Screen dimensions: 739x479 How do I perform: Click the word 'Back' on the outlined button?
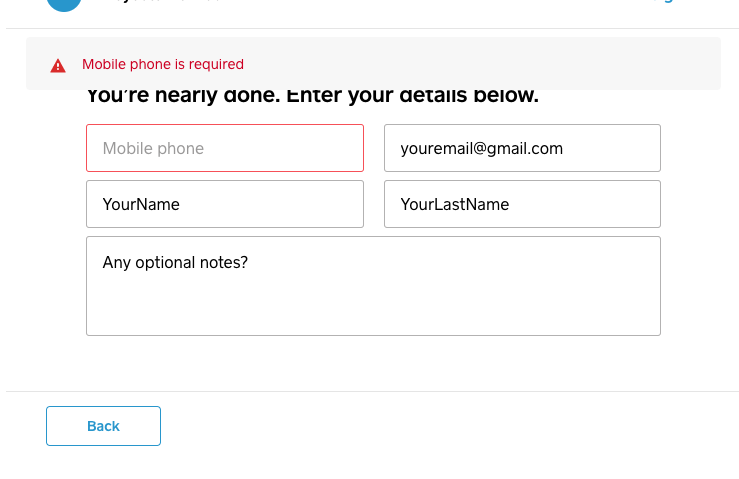pos(103,426)
